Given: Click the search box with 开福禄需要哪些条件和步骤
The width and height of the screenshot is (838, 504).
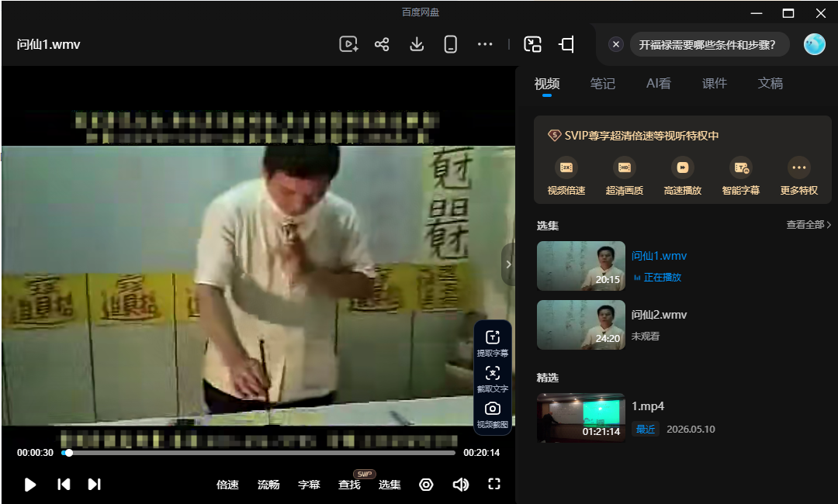Looking at the screenshot, I should pos(709,44).
